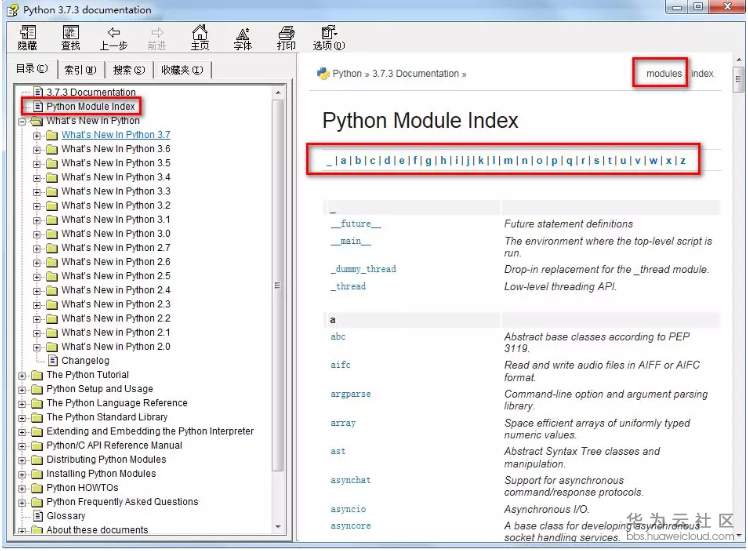Select About these documents tree item
This screenshot has width=748, height=551.
click(97, 530)
